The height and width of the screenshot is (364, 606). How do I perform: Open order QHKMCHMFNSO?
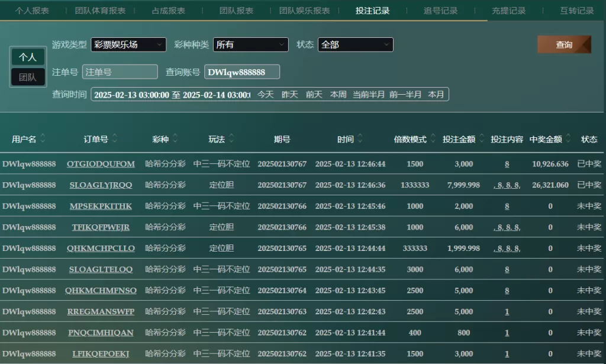pyautogui.click(x=101, y=290)
